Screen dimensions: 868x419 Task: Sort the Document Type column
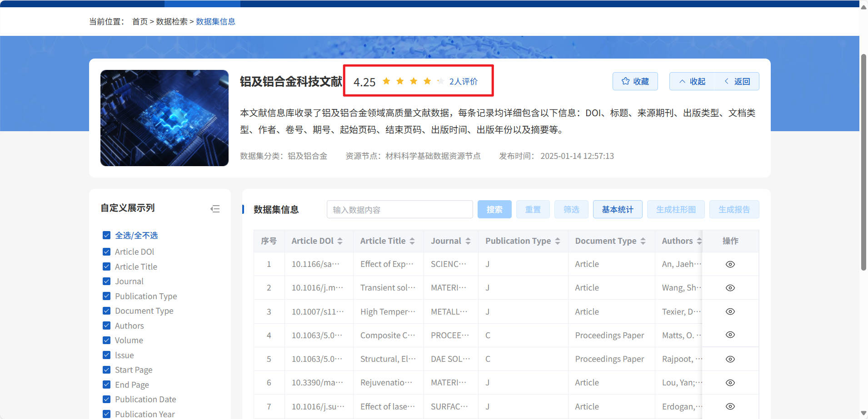pyautogui.click(x=643, y=241)
